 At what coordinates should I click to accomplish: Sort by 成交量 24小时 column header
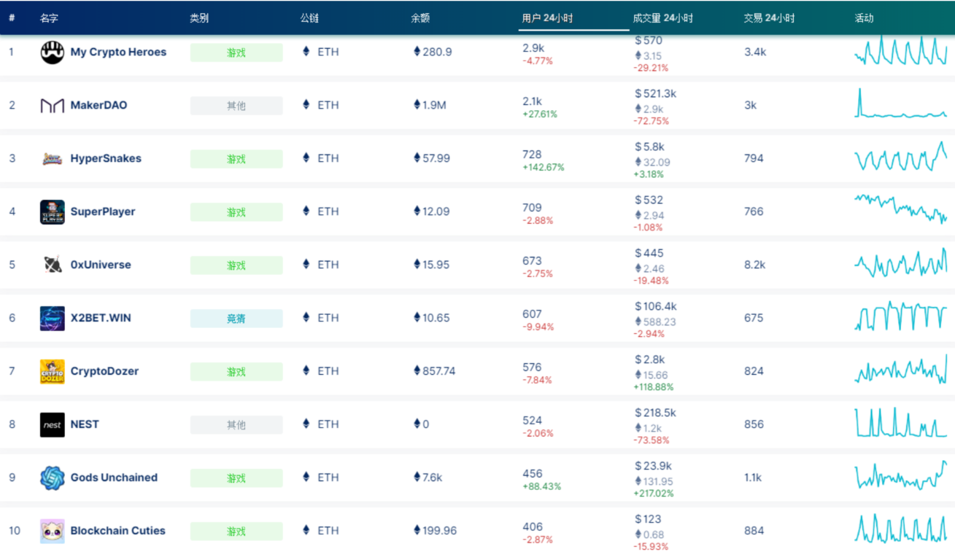coord(663,18)
